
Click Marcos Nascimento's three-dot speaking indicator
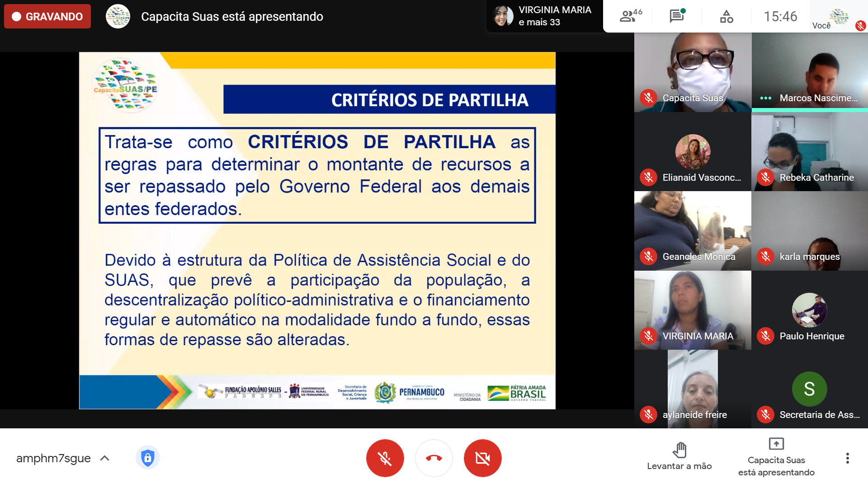765,98
